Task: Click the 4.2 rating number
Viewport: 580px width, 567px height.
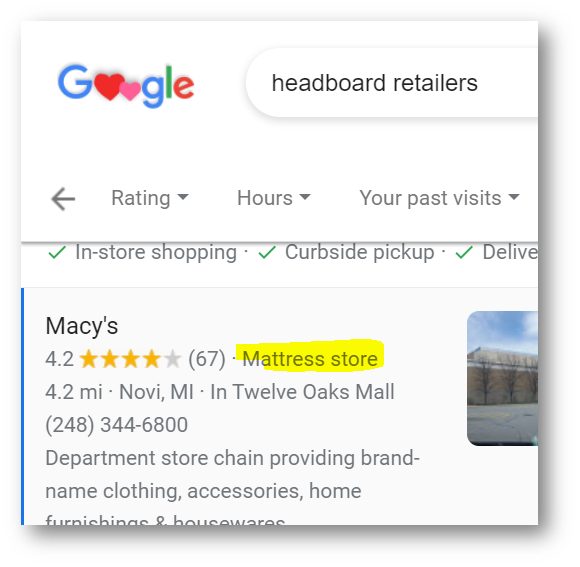Action: [x=60, y=359]
